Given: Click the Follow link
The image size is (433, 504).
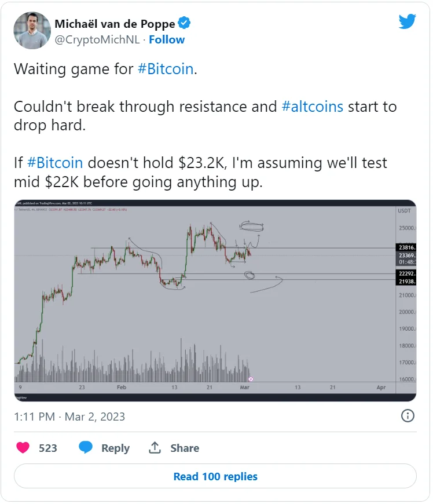Looking at the screenshot, I should tap(167, 39).
